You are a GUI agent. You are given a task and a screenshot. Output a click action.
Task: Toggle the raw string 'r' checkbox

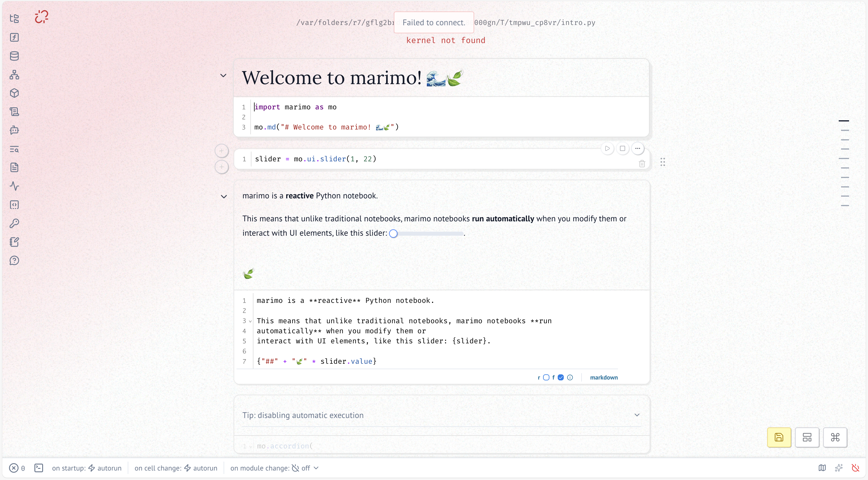coord(546,378)
